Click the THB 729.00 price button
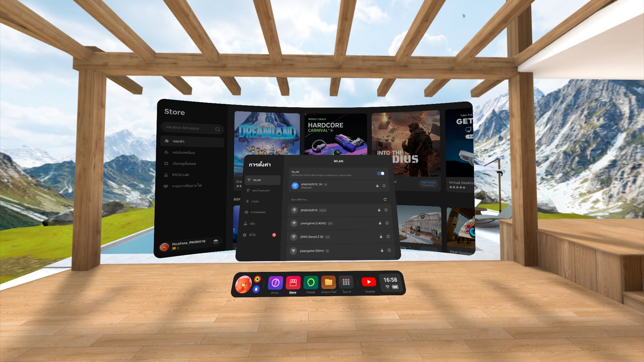The image size is (644, 362). 428,183
